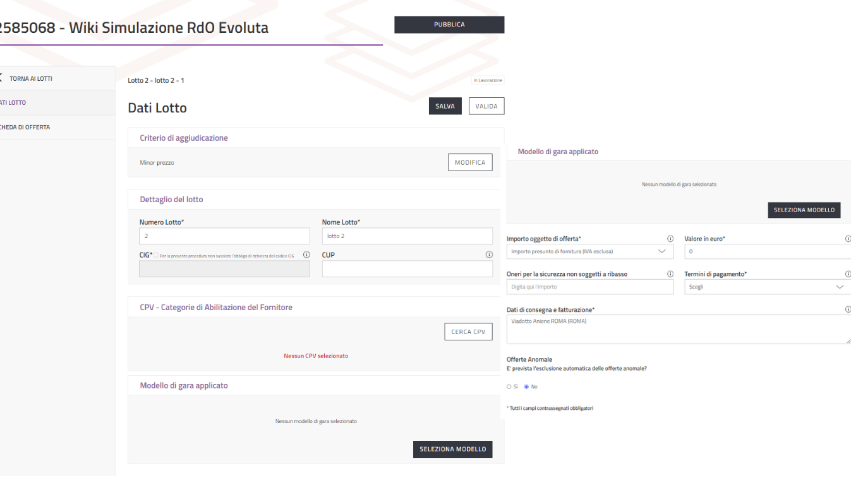Tick the CIG not required checkbox
This screenshot has width=851, height=504.
(156, 255)
